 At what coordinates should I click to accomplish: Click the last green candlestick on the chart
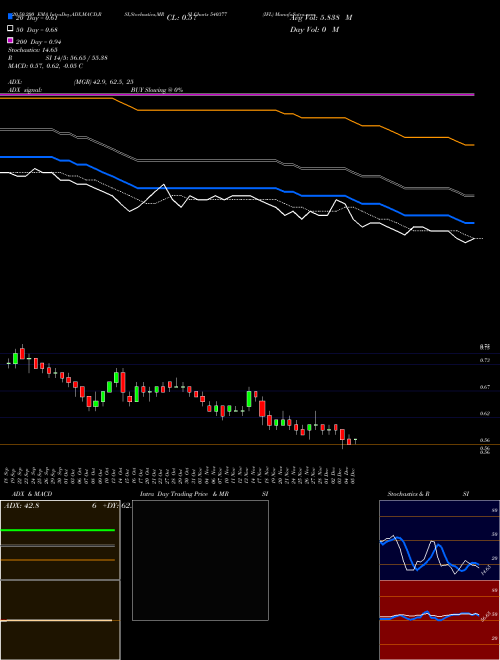(x=356, y=440)
